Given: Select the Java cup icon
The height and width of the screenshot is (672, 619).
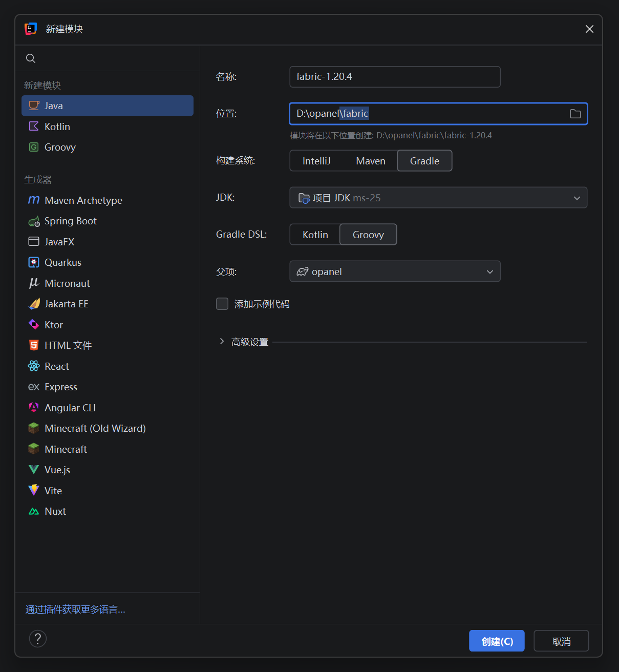Looking at the screenshot, I should 34,106.
